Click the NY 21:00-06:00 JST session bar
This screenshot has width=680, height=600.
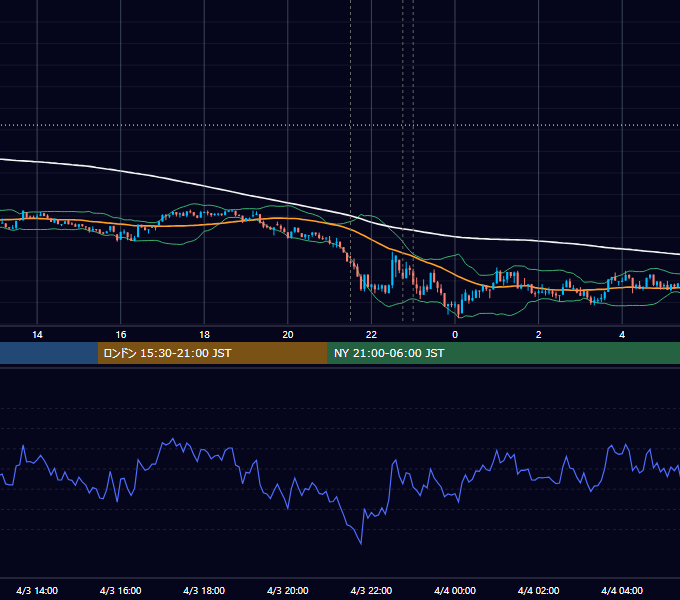503,353
